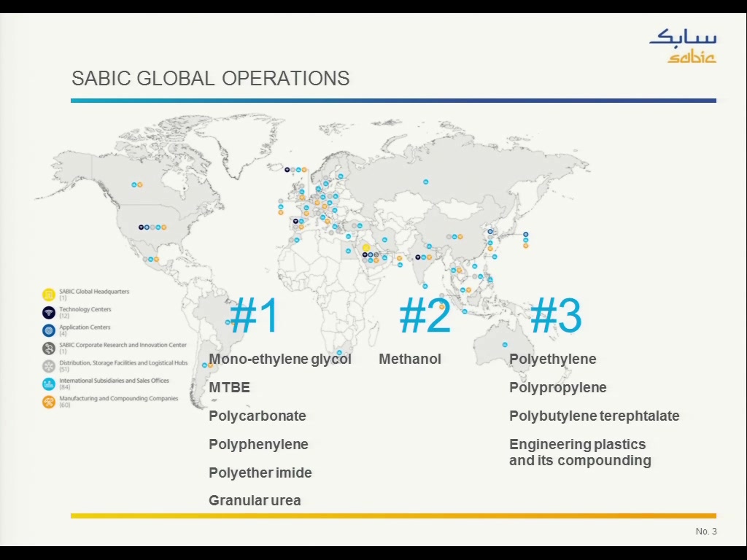Click the slide number "No. 3"
This screenshot has width=747, height=560.
(x=706, y=532)
